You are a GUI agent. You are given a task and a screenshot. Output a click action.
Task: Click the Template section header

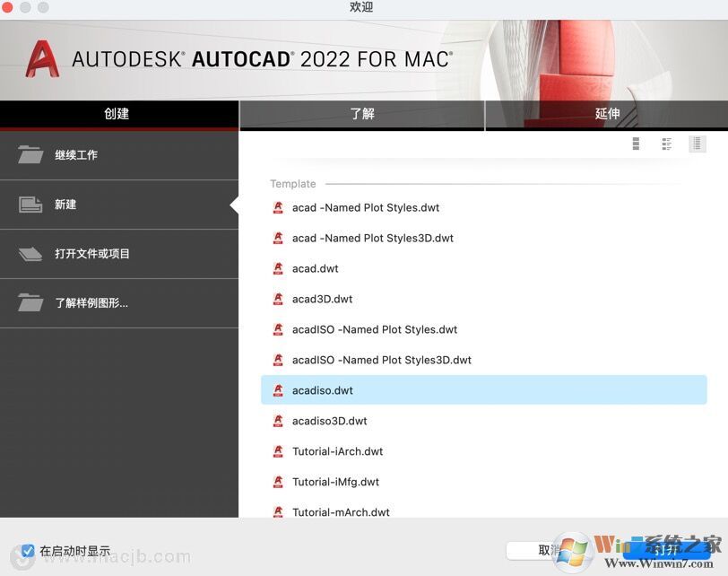pyautogui.click(x=293, y=184)
